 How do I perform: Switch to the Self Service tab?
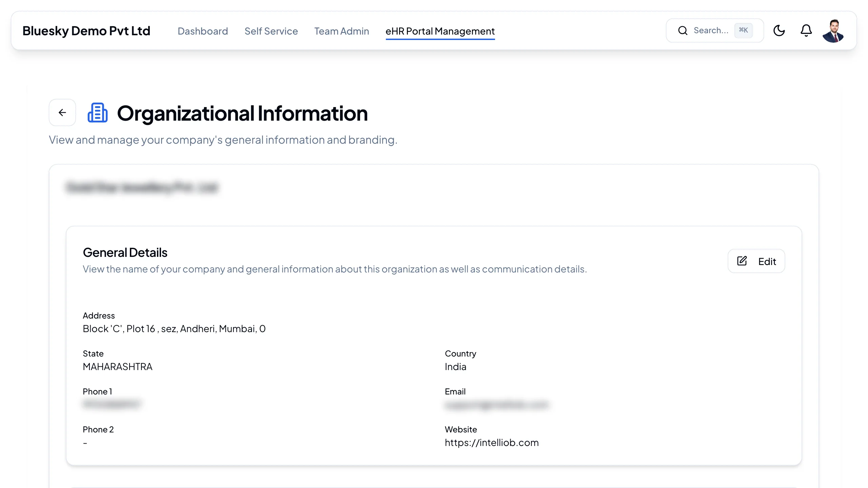271,31
